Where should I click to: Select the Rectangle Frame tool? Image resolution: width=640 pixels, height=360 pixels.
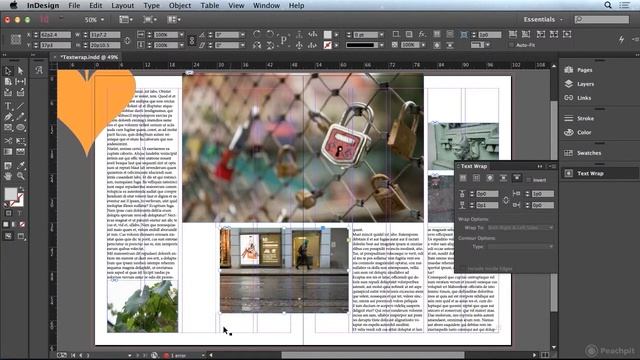click(8, 128)
